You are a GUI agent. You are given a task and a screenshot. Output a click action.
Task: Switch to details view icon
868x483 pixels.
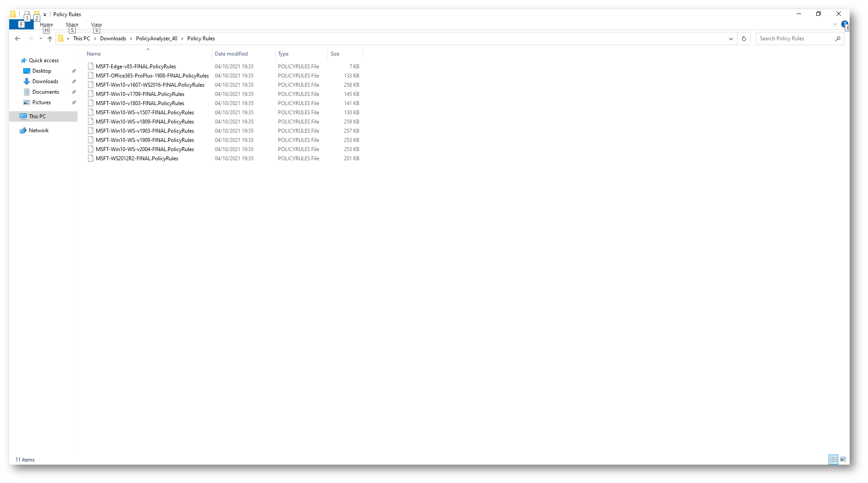click(x=833, y=459)
